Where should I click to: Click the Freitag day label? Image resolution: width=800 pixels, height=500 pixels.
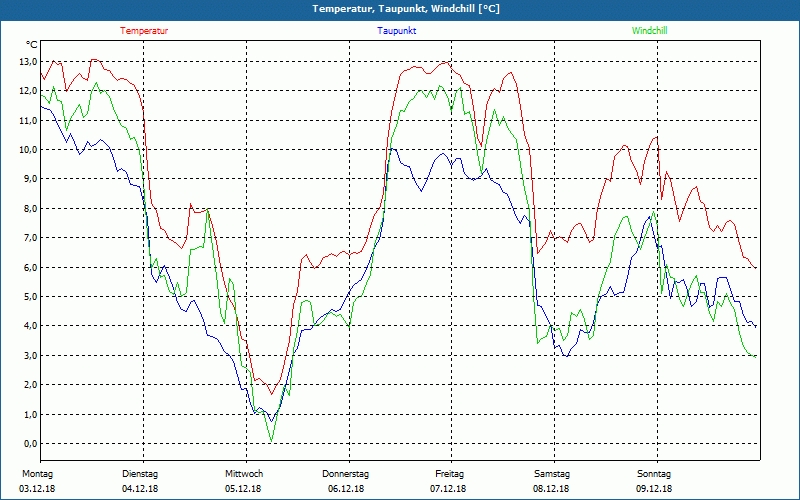click(x=449, y=474)
